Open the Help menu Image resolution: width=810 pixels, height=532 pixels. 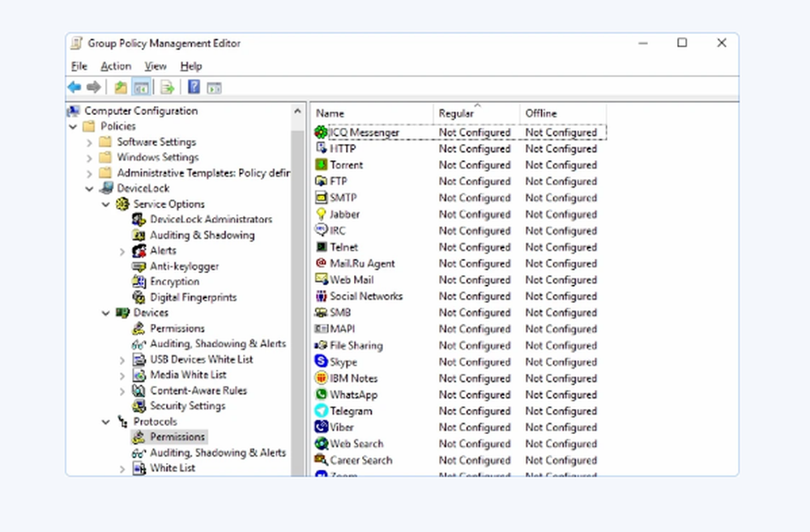(x=191, y=66)
